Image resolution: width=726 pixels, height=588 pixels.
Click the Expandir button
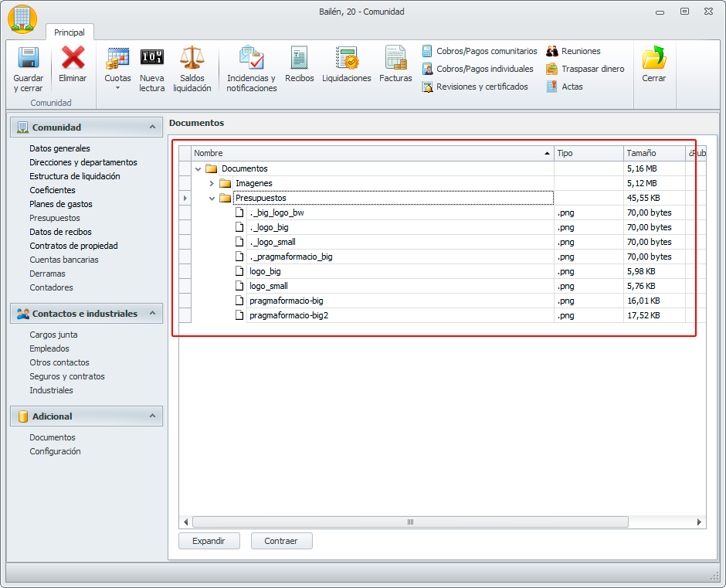point(209,541)
